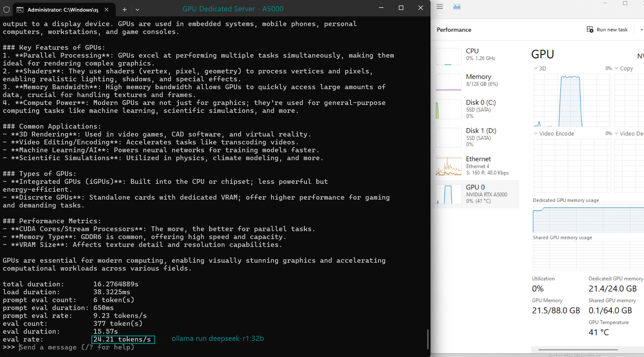Close the Administrator terminal tab
Screen dimensions: 644x357
click(107, 10)
